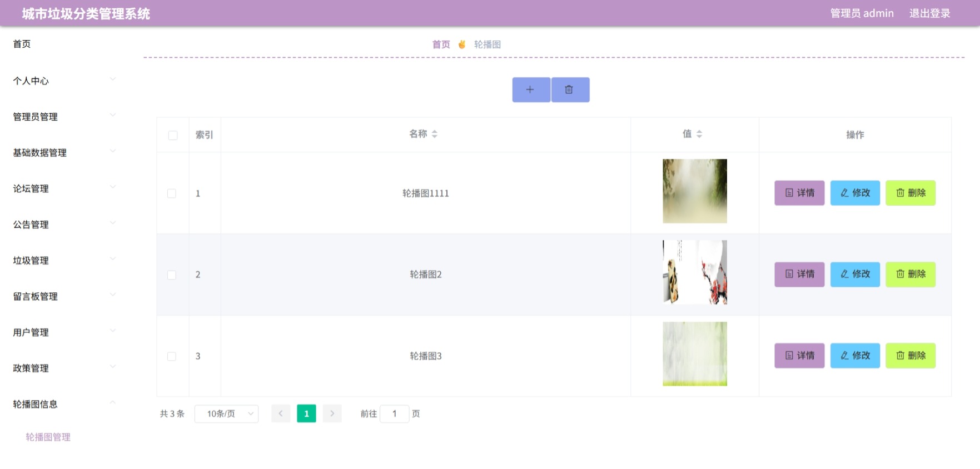The image size is (980, 469).
Task: Expand the 政策管理 sidebar menu
Action: [64, 368]
